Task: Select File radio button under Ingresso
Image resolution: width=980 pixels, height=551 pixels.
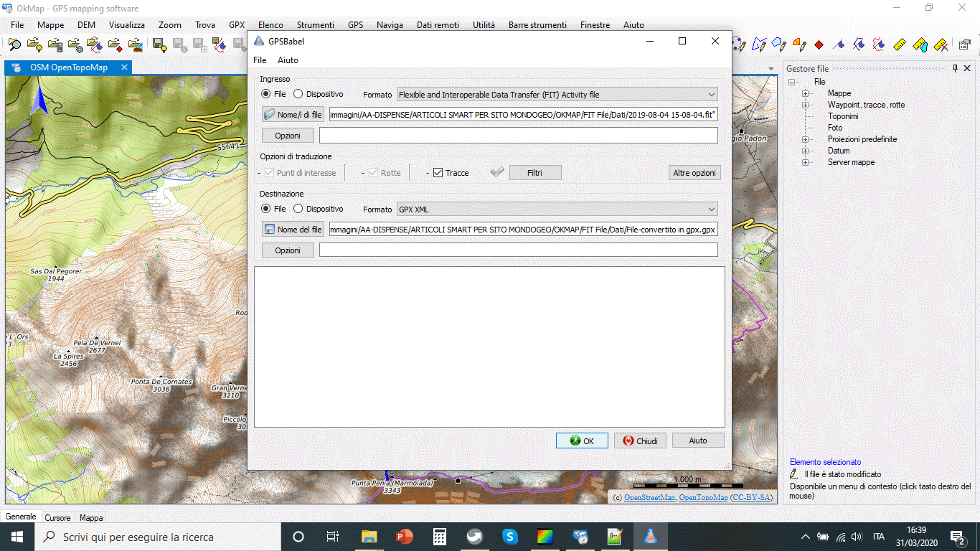Action: pyautogui.click(x=266, y=94)
